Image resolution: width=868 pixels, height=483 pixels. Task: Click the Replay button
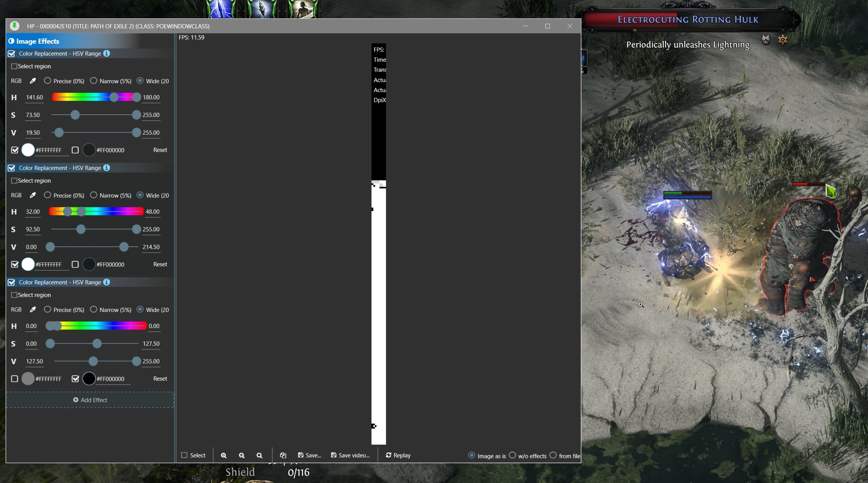coord(398,455)
